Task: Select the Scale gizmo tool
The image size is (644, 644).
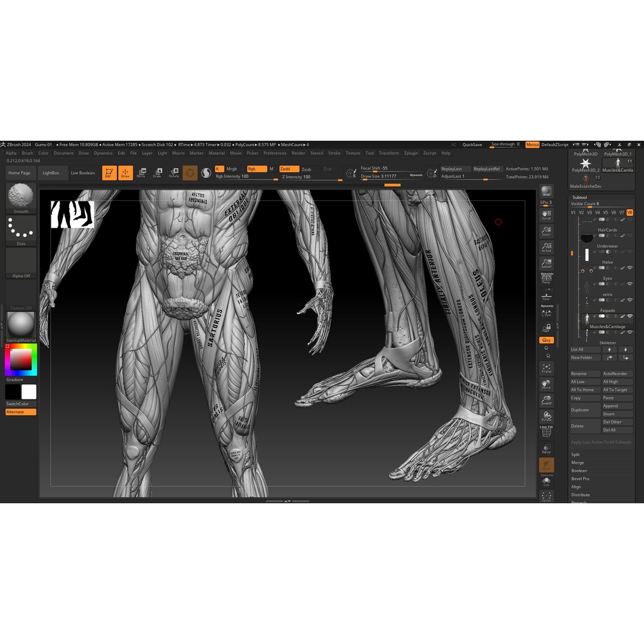Action: point(157,173)
